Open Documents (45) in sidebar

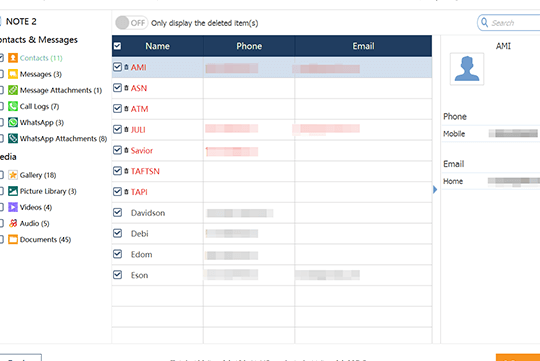(x=45, y=239)
